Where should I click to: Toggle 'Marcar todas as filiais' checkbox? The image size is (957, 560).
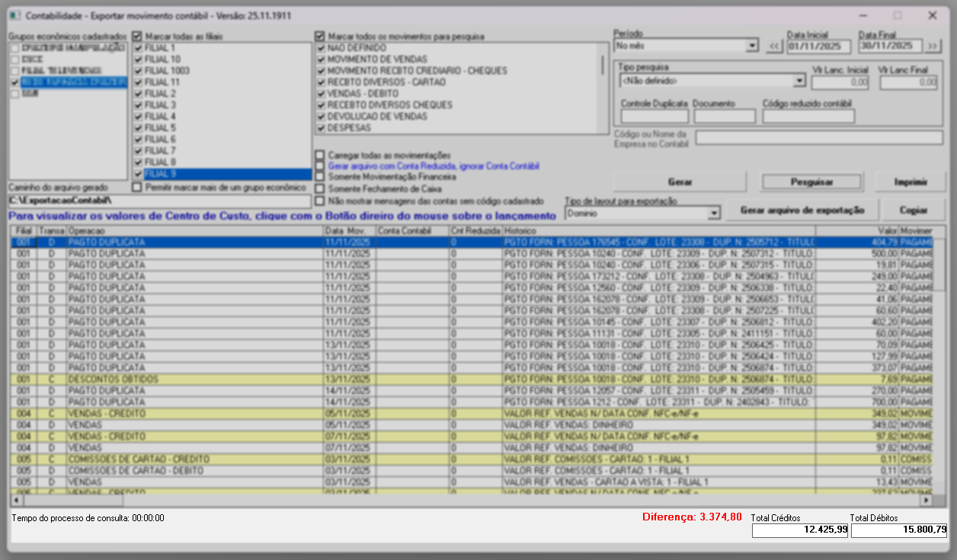(x=137, y=36)
